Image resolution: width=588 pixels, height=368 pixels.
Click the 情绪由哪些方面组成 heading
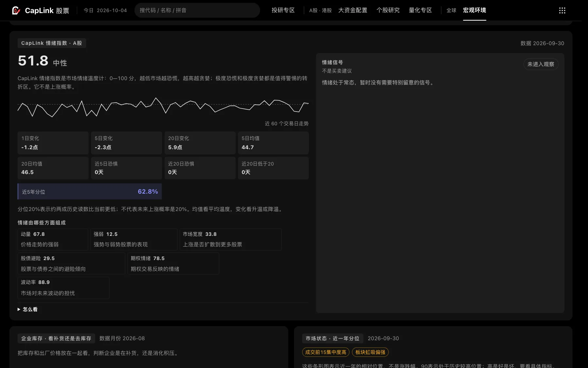point(41,223)
